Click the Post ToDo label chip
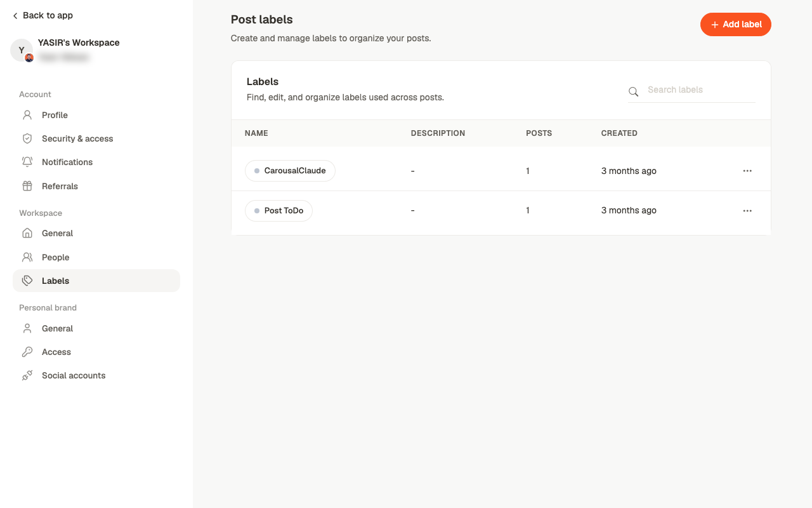The image size is (812, 508). tap(278, 210)
